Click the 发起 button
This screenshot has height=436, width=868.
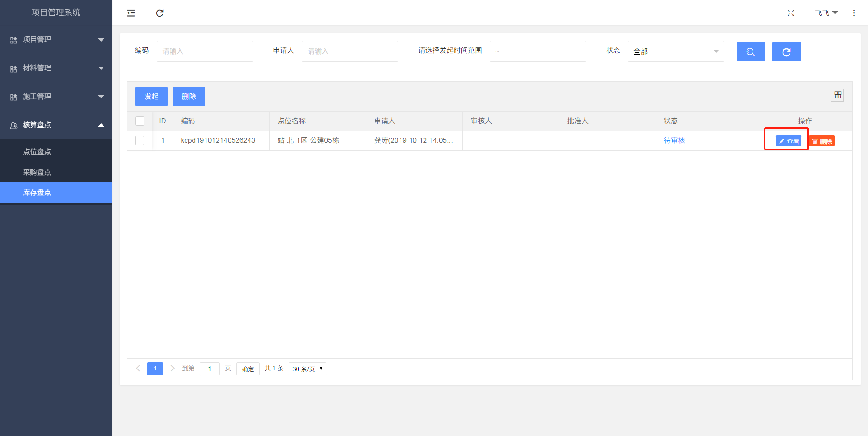(152, 97)
